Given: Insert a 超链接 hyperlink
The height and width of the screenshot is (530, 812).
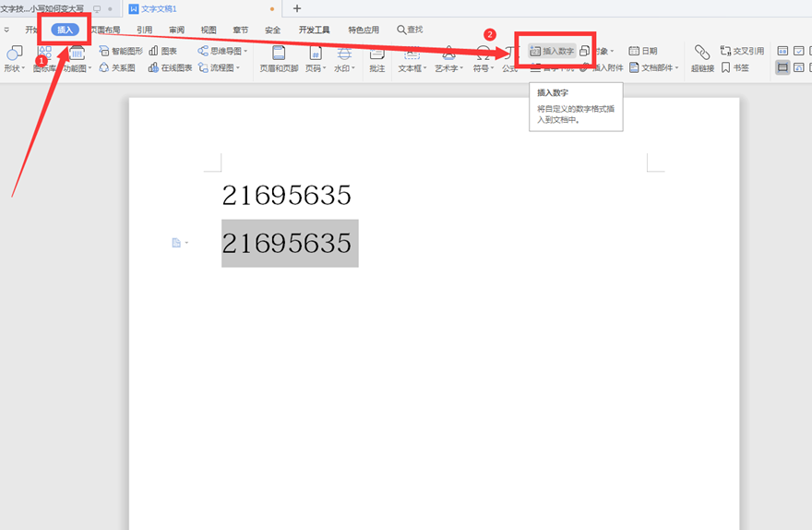Looking at the screenshot, I should click(x=702, y=58).
